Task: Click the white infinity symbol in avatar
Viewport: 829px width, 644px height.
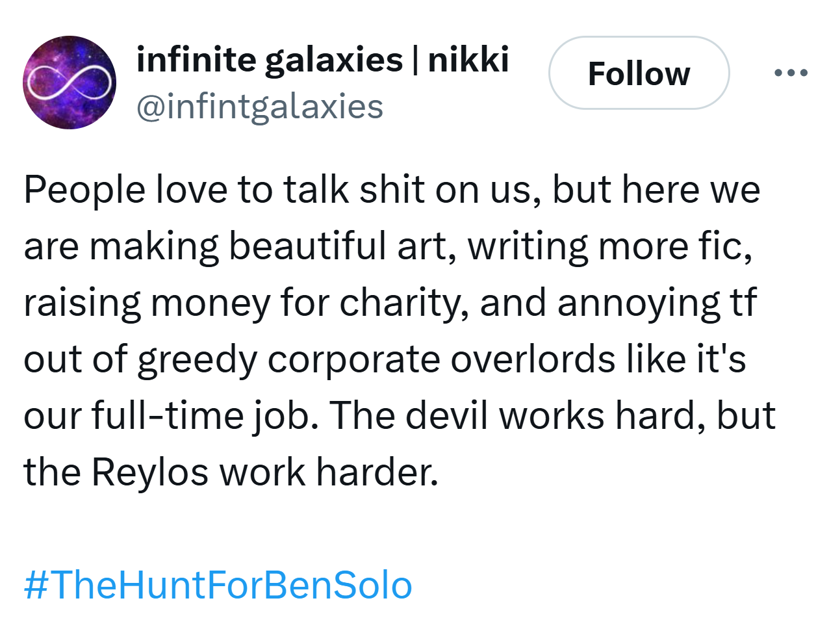Action: tap(69, 83)
